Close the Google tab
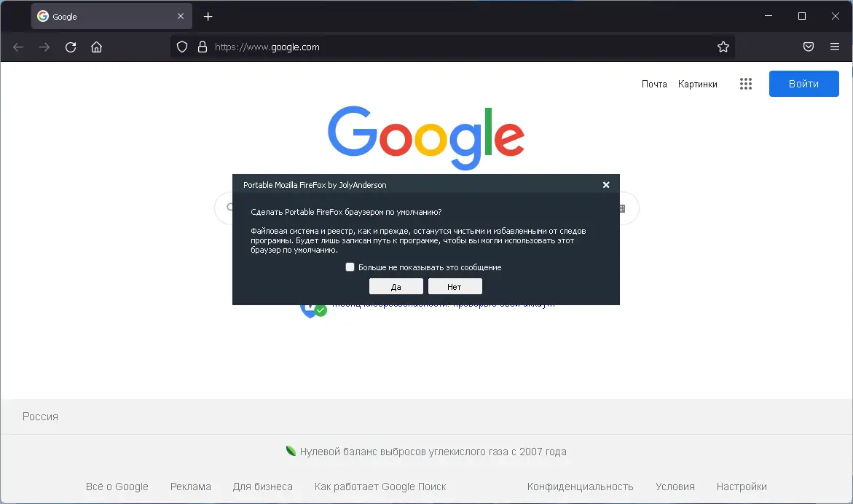Viewport: 853px width, 504px height. click(x=181, y=16)
